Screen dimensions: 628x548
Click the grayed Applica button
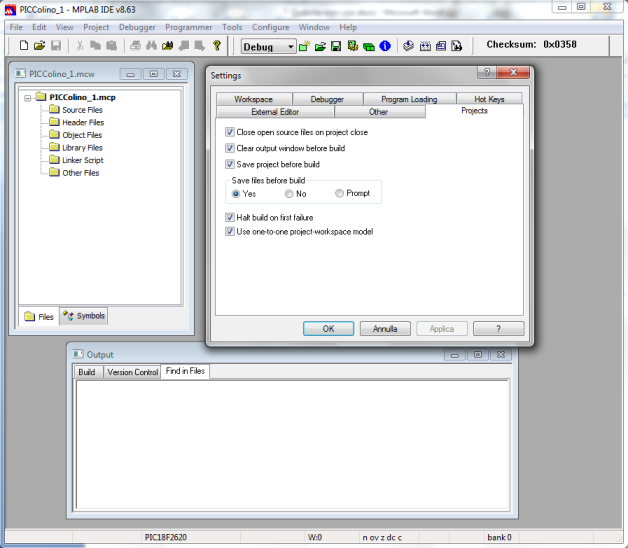[442, 329]
